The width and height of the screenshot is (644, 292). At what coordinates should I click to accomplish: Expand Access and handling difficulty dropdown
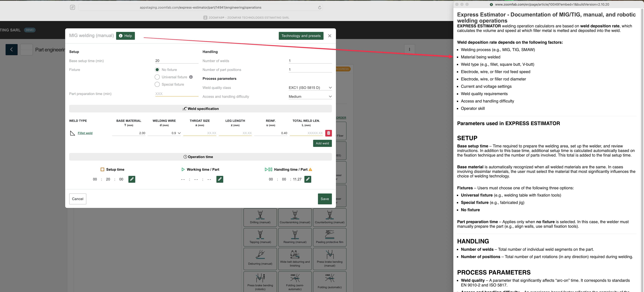[x=310, y=97]
